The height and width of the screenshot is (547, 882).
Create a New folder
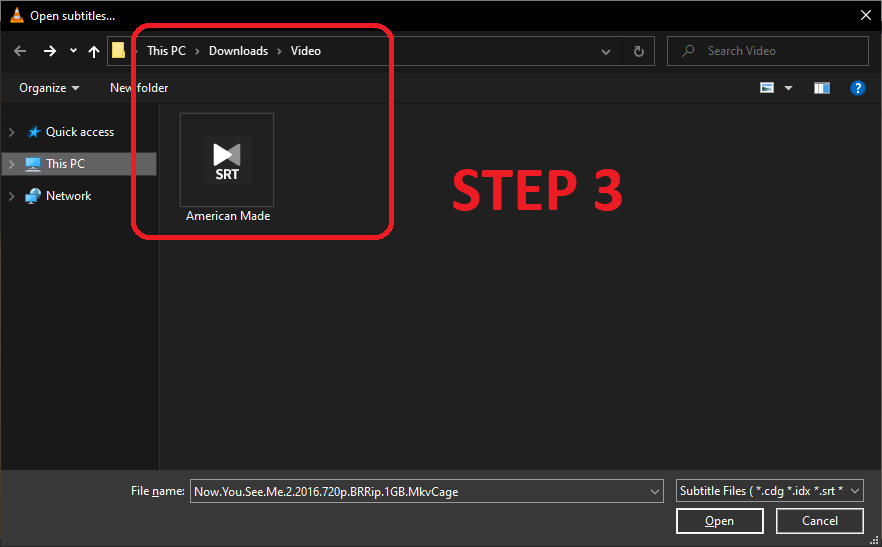139,88
